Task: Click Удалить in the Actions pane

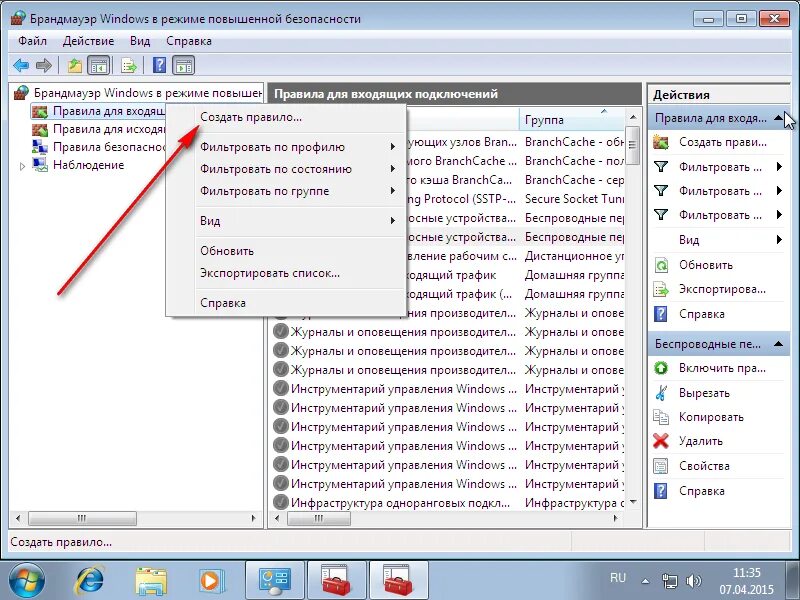Action: pos(701,441)
